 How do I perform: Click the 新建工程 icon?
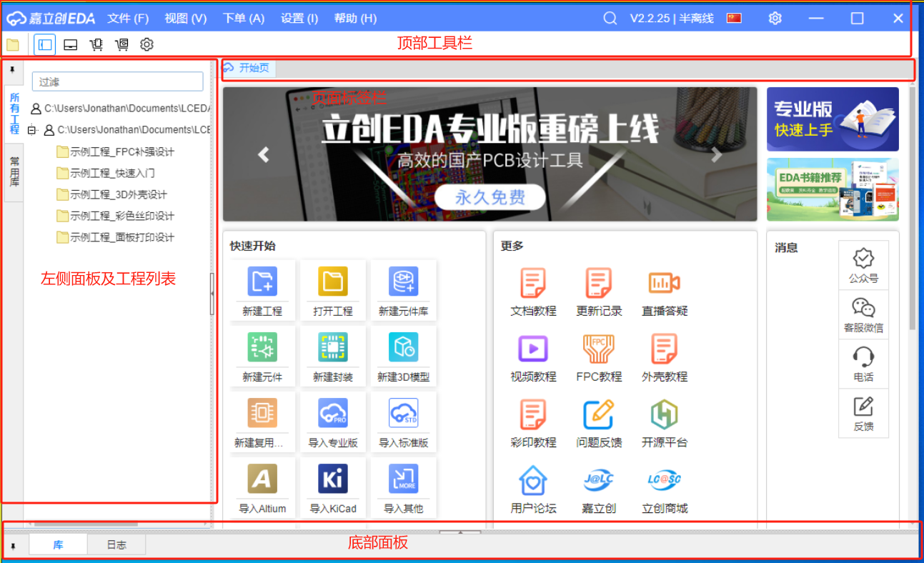(x=262, y=281)
